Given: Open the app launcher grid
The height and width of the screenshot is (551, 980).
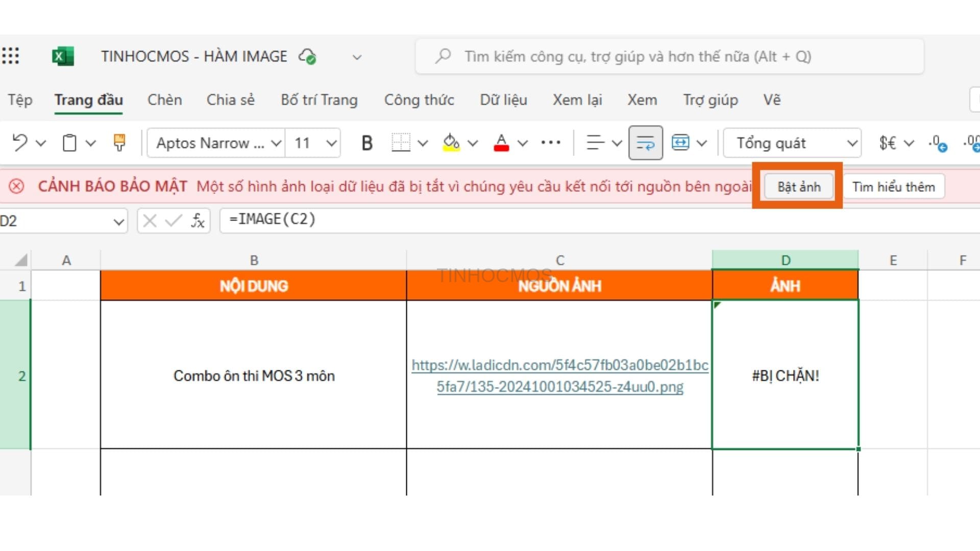Looking at the screenshot, I should coord(11,56).
